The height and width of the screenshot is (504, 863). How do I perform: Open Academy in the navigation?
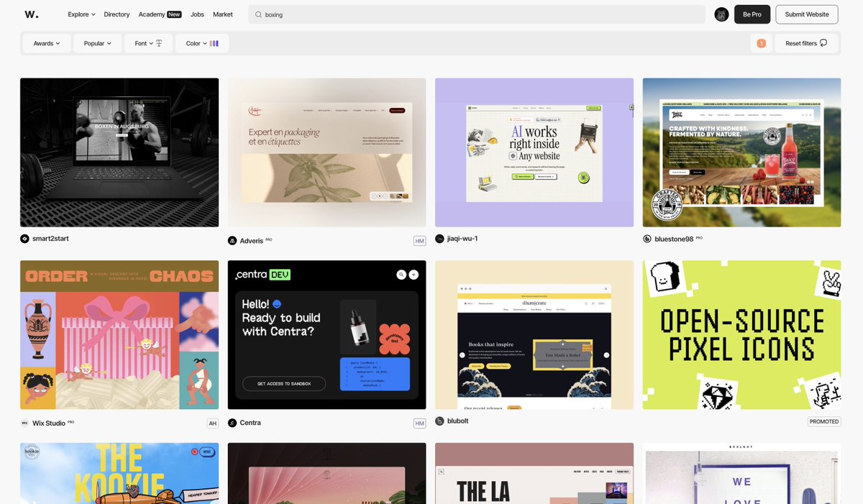(152, 14)
